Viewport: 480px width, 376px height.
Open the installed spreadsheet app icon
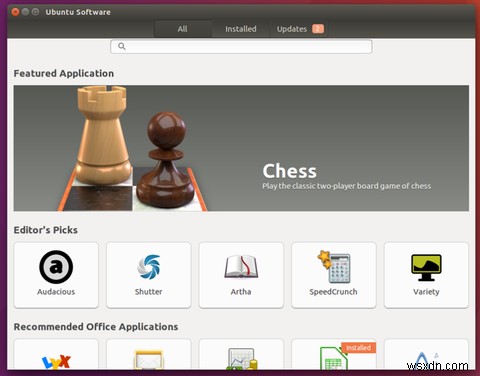334,358
